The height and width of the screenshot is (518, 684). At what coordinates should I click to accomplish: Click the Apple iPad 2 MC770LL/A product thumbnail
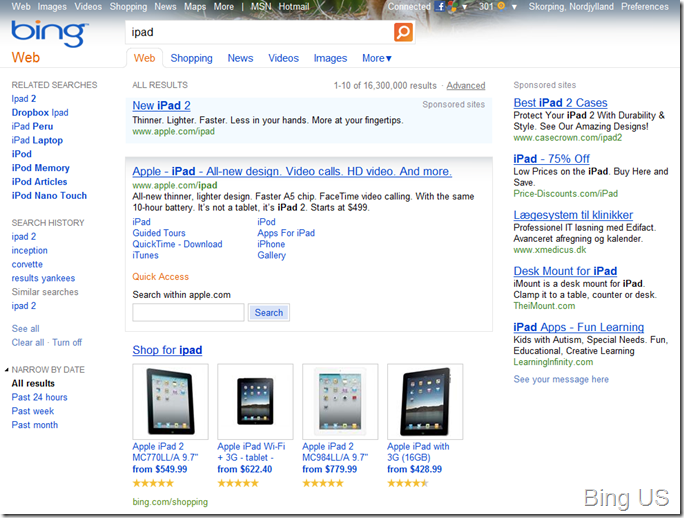tap(170, 401)
